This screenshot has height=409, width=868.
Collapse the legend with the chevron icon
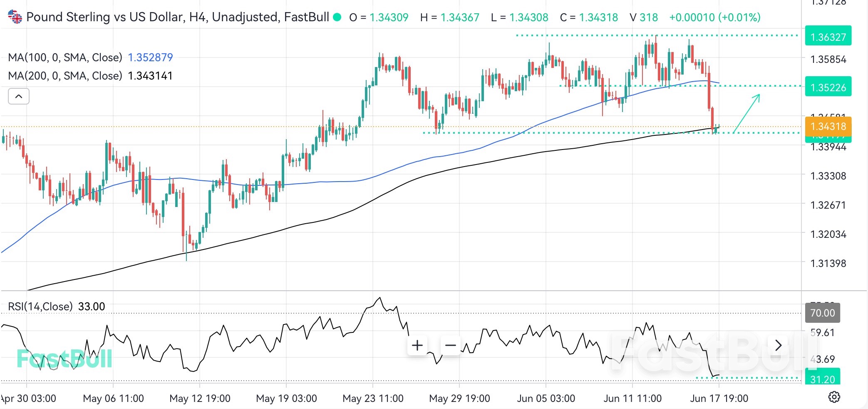point(18,96)
